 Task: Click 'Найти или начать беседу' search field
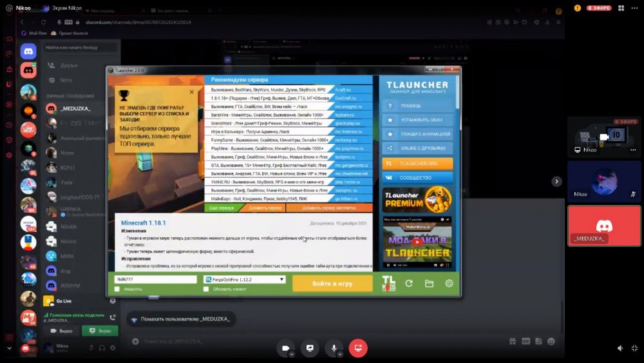[80, 48]
